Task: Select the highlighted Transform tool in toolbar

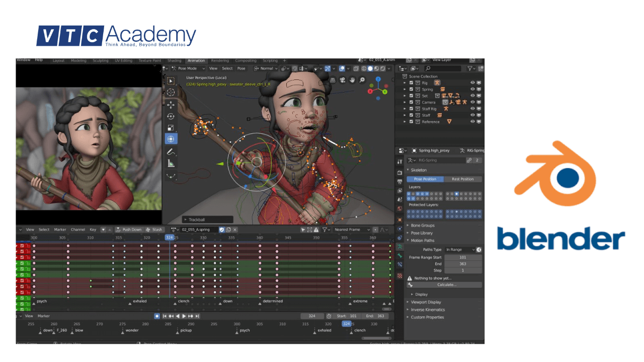Action: pyautogui.click(x=171, y=139)
